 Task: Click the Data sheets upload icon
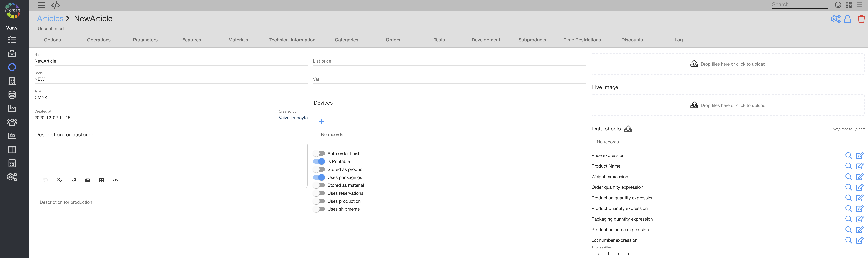628,129
